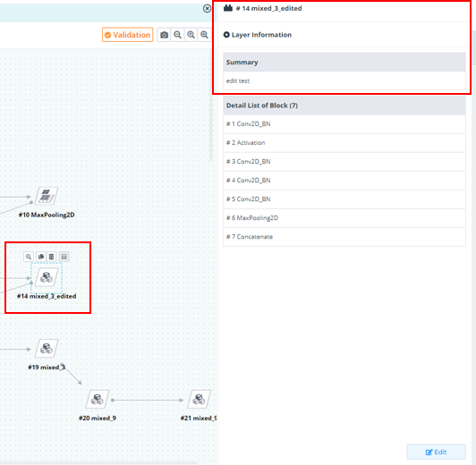Open block item # 6 MaxPooling2D
Screen dimensions: 476x465
pos(344,218)
